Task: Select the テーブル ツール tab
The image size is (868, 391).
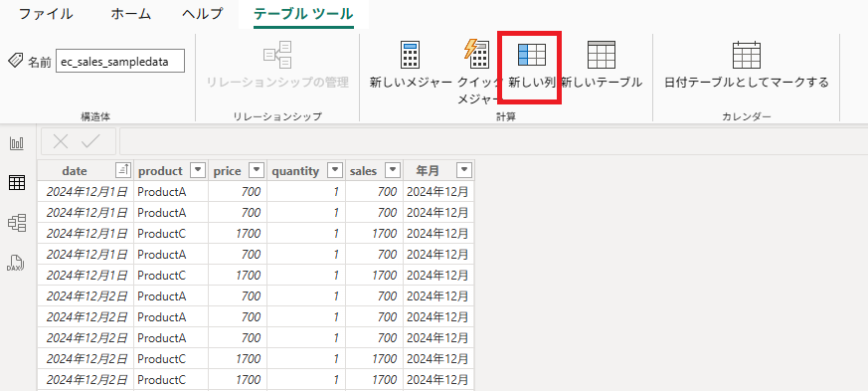Action: pos(303,14)
